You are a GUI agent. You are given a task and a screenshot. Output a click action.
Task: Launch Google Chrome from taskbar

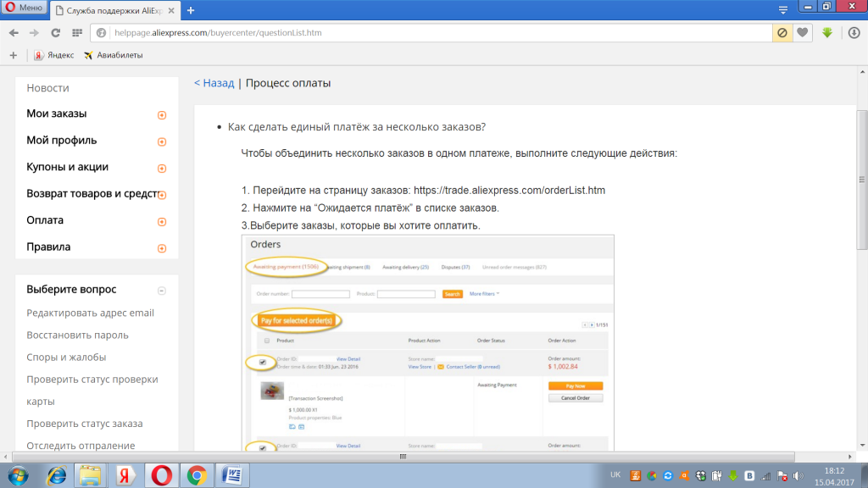(197, 475)
